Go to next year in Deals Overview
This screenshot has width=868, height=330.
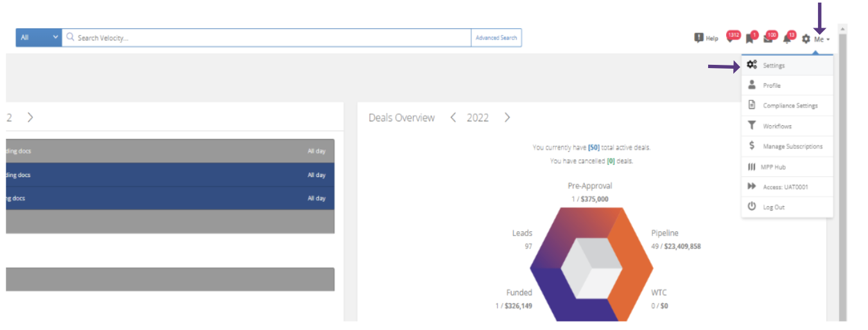507,117
